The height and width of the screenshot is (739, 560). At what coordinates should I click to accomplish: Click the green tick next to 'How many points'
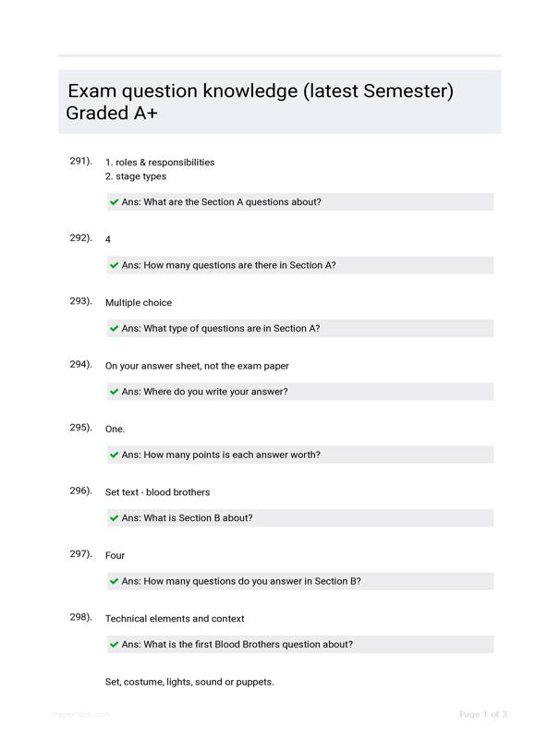coord(114,454)
